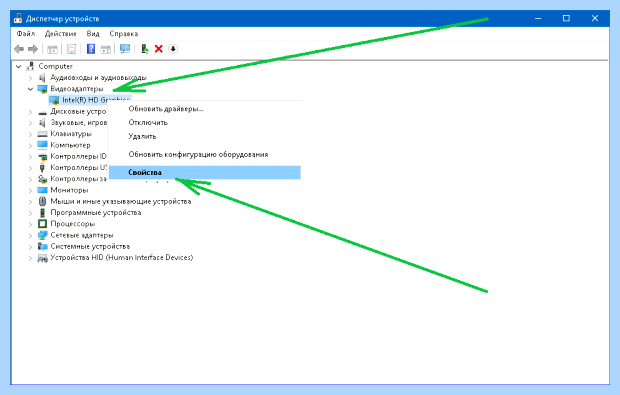Select the Intel(R) HD Graphics device
620x395 pixels.
[90, 100]
